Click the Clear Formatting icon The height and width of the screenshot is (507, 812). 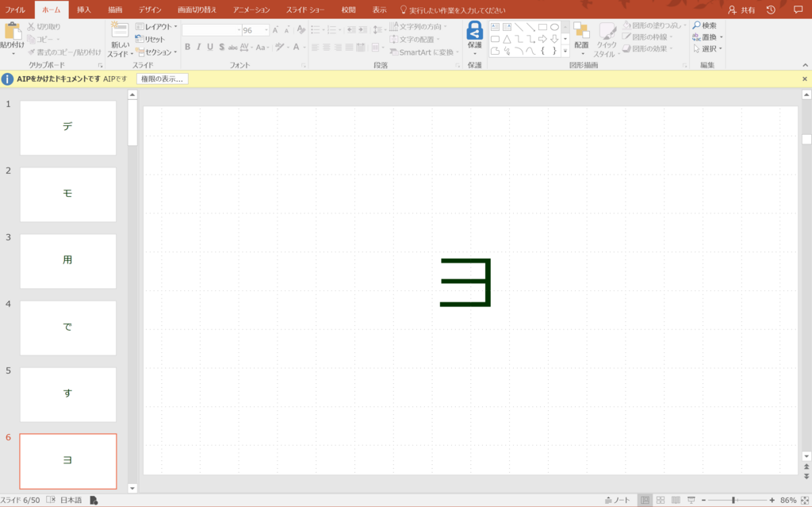(301, 30)
